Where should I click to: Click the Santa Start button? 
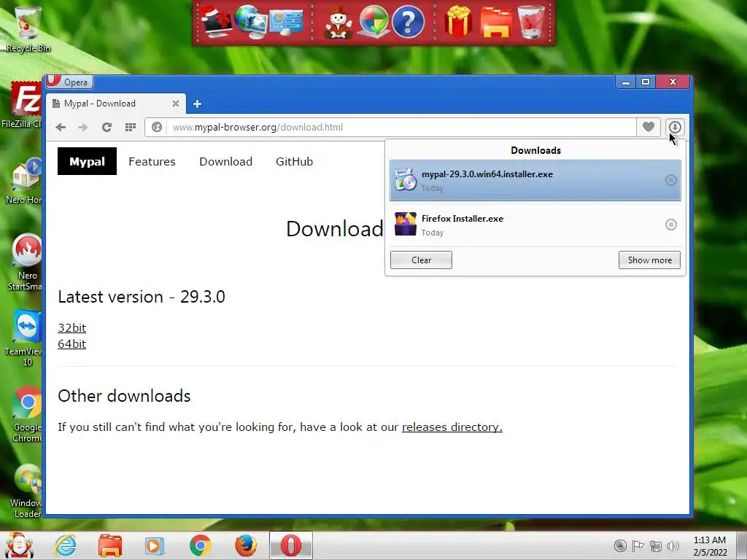click(19, 545)
